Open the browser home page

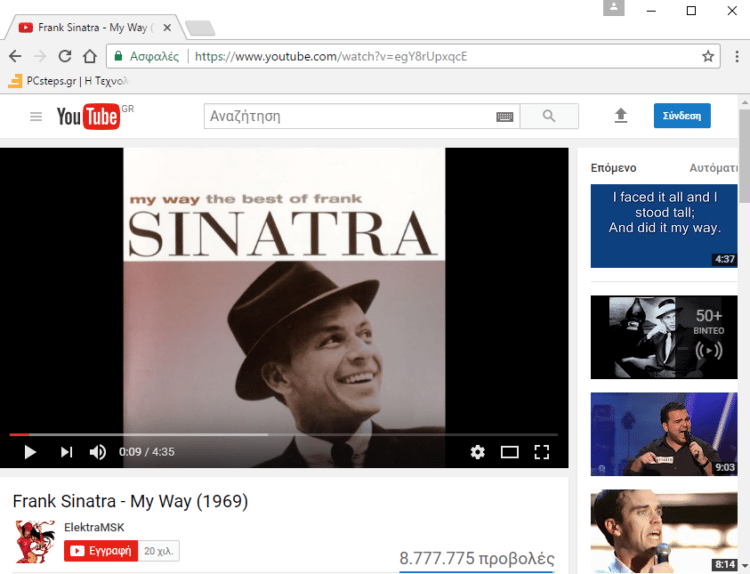point(90,56)
